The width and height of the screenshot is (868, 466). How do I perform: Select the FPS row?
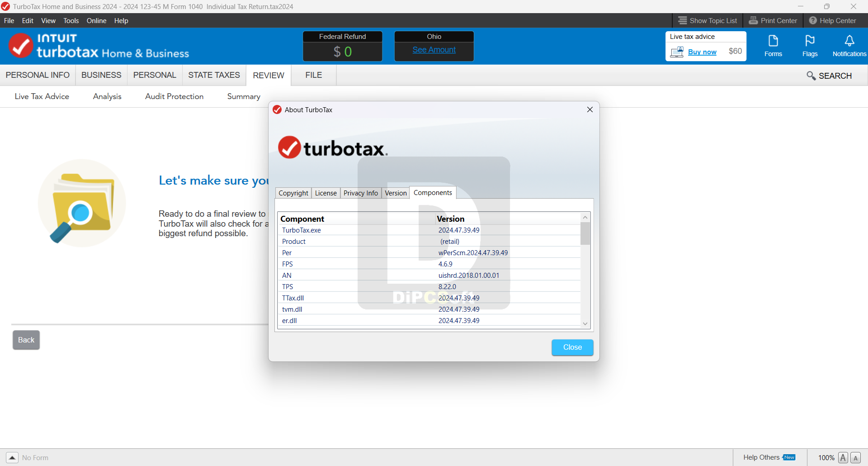pyautogui.click(x=429, y=264)
